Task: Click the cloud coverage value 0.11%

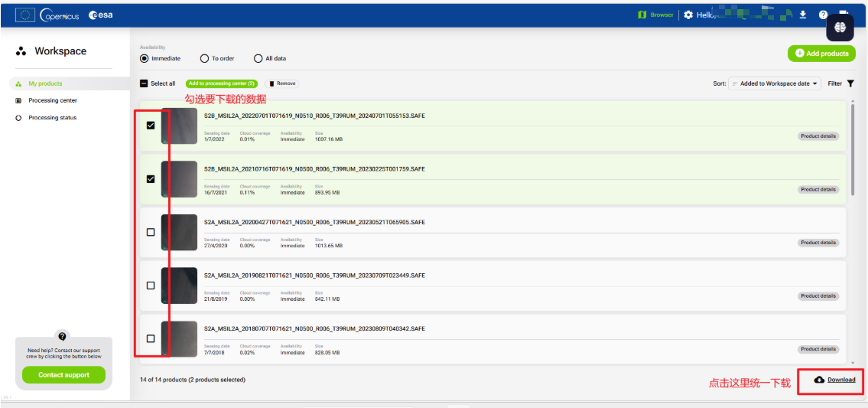Action: 247,192
